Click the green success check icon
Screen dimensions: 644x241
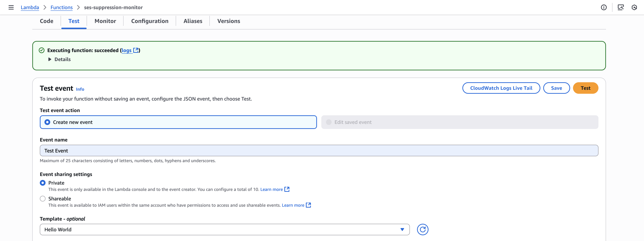41,50
